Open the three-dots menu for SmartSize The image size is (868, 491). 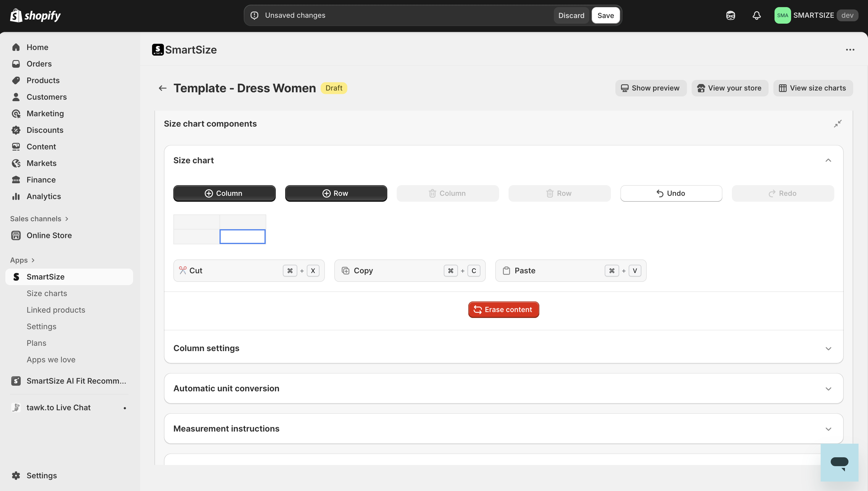click(x=850, y=50)
